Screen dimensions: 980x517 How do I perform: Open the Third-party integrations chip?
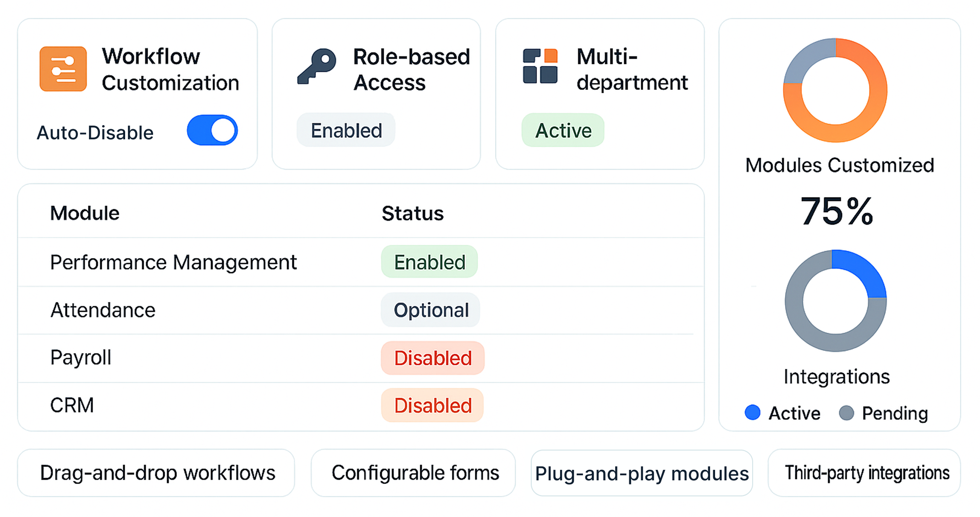(x=864, y=473)
